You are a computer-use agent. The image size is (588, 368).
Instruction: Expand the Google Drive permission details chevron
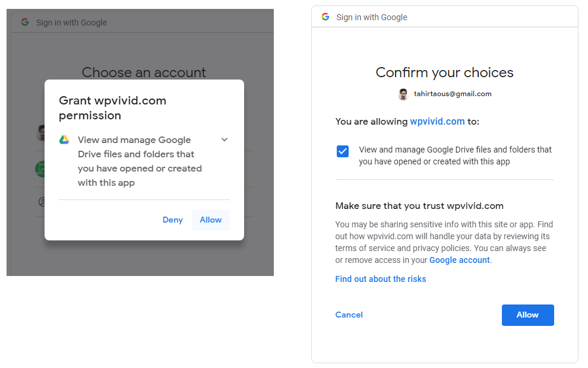(x=225, y=139)
